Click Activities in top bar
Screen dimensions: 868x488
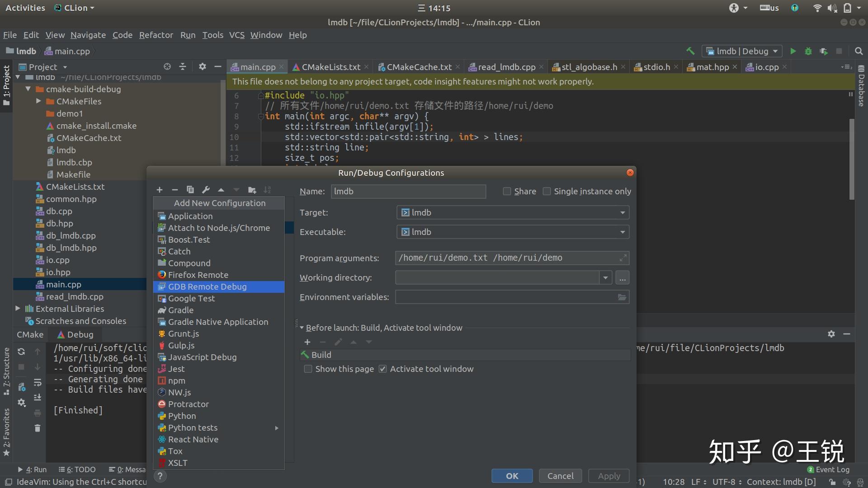point(25,8)
